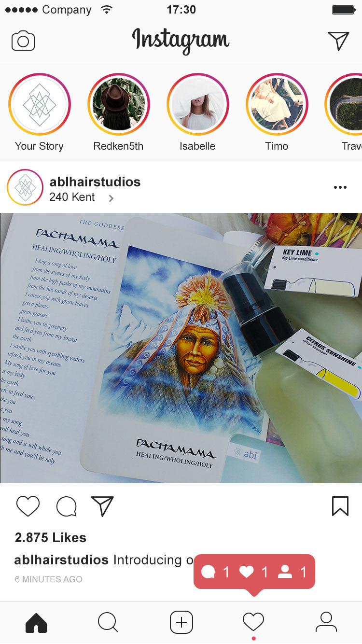Create new post with plus icon
The width and height of the screenshot is (362, 644).
pyautogui.click(x=181, y=622)
